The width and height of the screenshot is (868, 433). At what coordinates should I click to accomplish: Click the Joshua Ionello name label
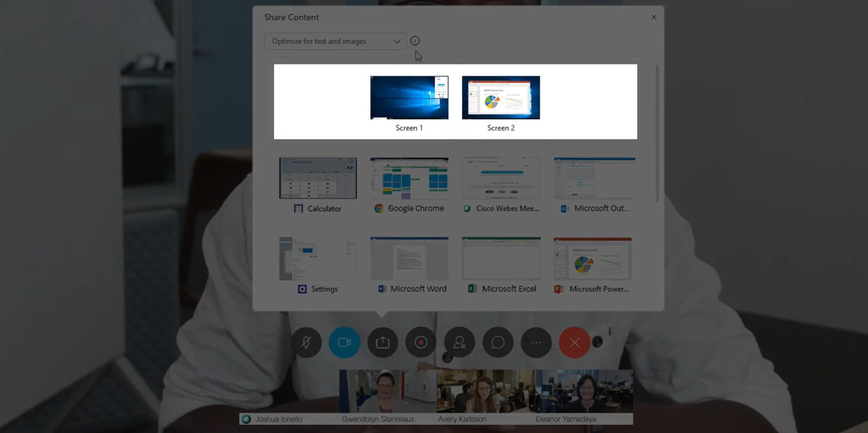(279, 419)
